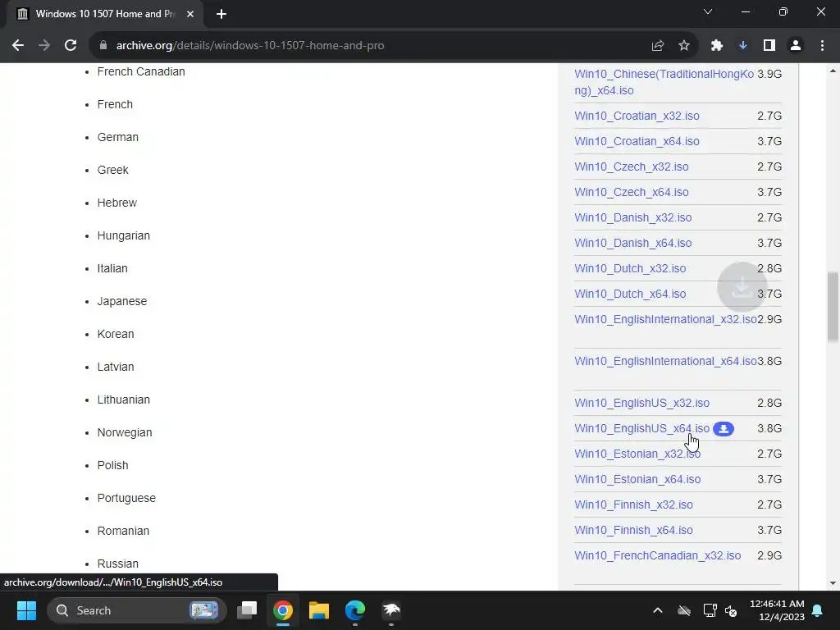Open Chrome from the taskbar
Viewport: 840px width, 630px height.
283,610
